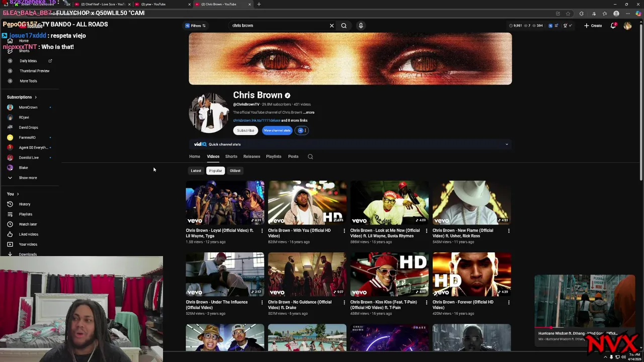Expand the You section
This screenshot has height=362, width=644.
click(x=13, y=194)
